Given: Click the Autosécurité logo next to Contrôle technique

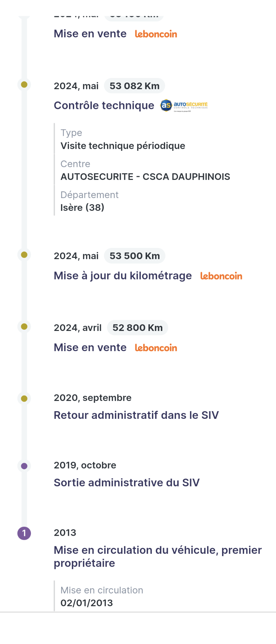Looking at the screenshot, I should click(x=184, y=105).
